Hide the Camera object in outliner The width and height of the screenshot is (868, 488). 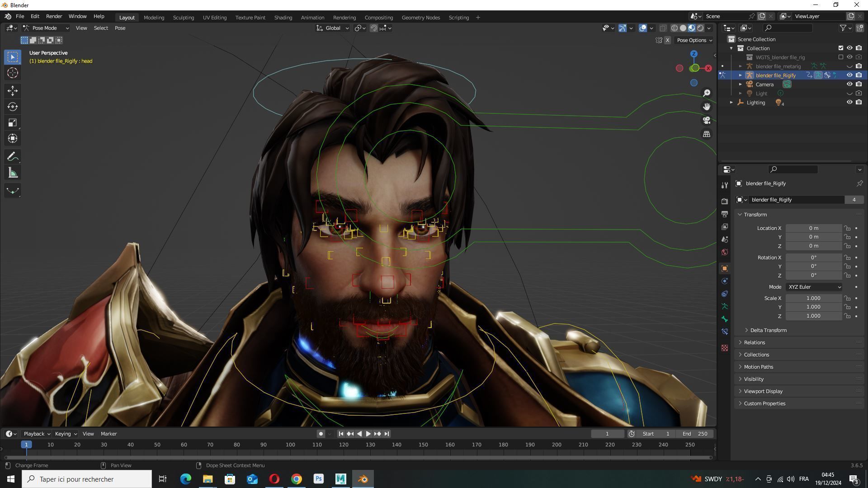849,84
